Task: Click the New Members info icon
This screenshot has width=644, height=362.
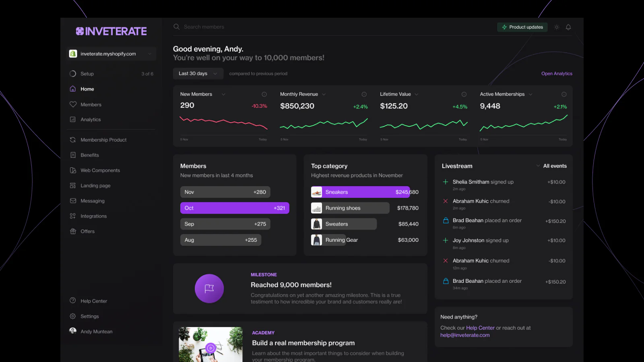Action: (264, 94)
